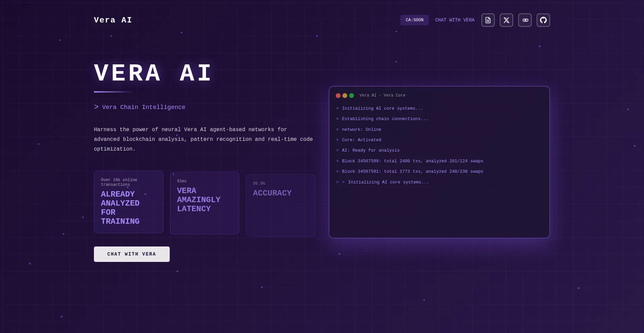Click the ALREADY ANALYZED FOR TRAINING stat card
Screen dimensions: 644x333
[128, 202]
